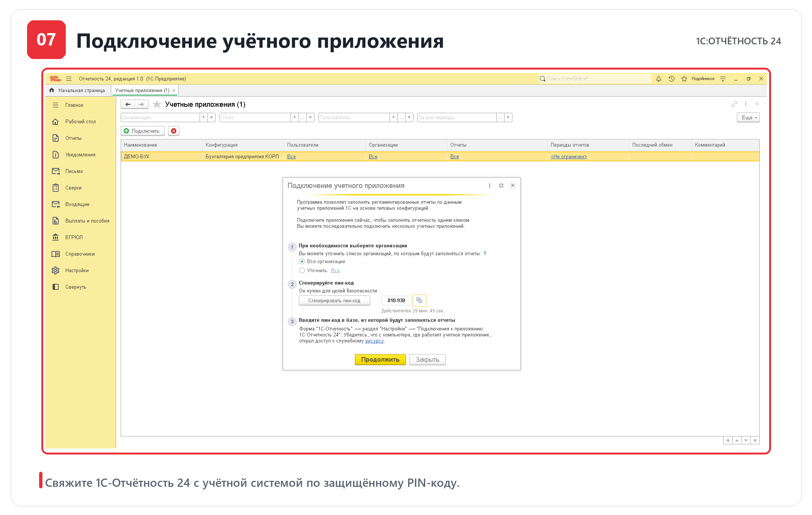Open Отчет selection ellipsis button
This screenshot has width=812, height=515.
(302, 117)
